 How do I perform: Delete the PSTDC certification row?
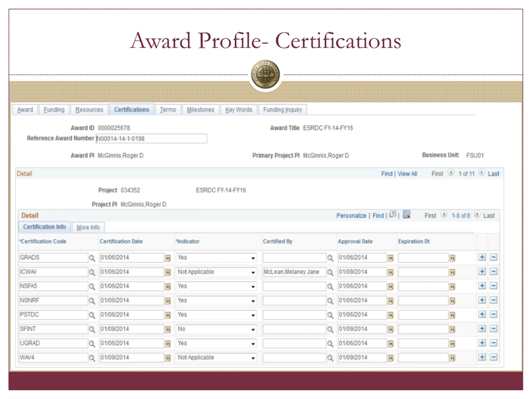click(494, 314)
